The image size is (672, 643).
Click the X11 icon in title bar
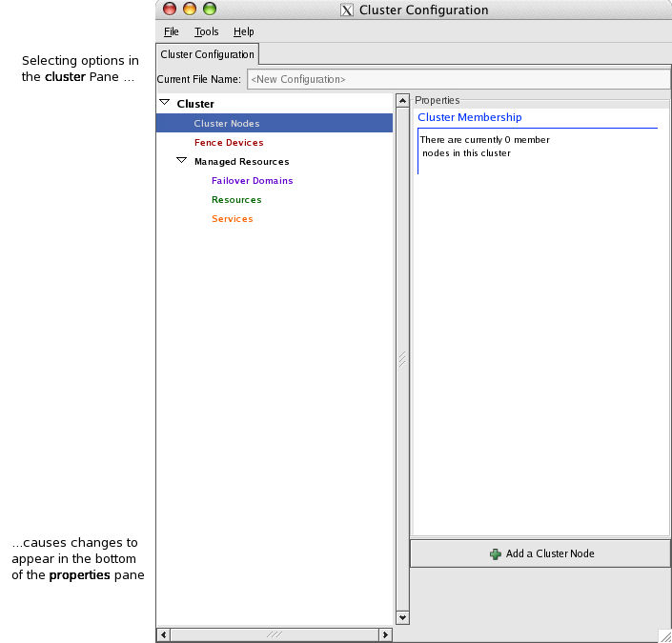pyautogui.click(x=347, y=10)
